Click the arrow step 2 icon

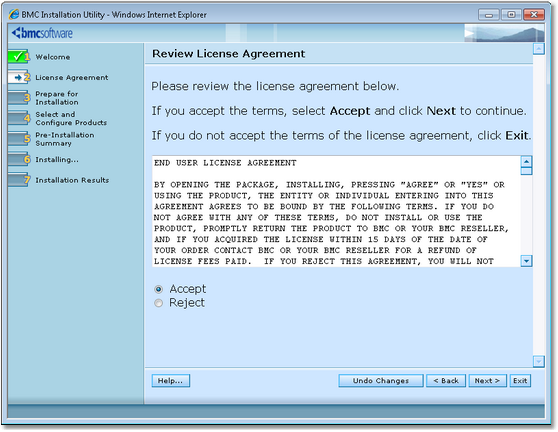[x=18, y=77]
